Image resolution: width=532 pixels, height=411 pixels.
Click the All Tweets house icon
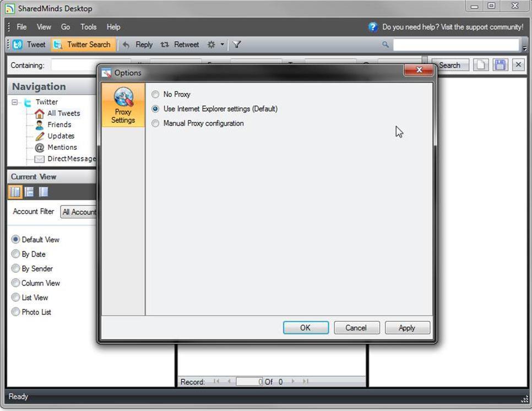tap(40, 113)
